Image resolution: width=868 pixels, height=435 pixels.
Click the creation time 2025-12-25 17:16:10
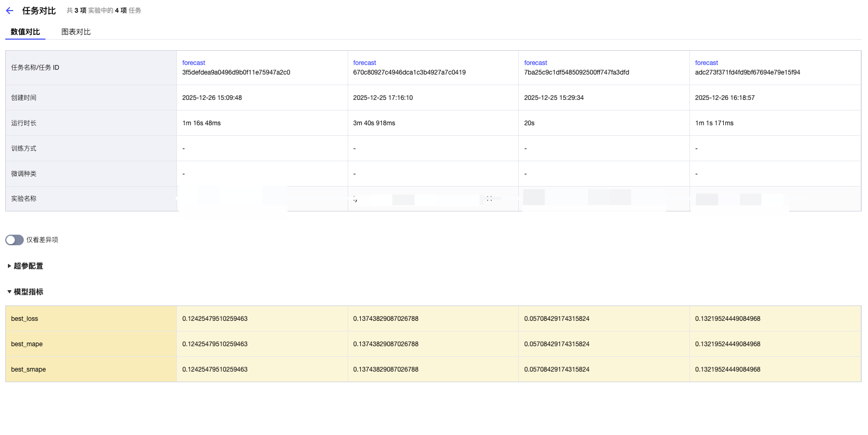coord(383,98)
